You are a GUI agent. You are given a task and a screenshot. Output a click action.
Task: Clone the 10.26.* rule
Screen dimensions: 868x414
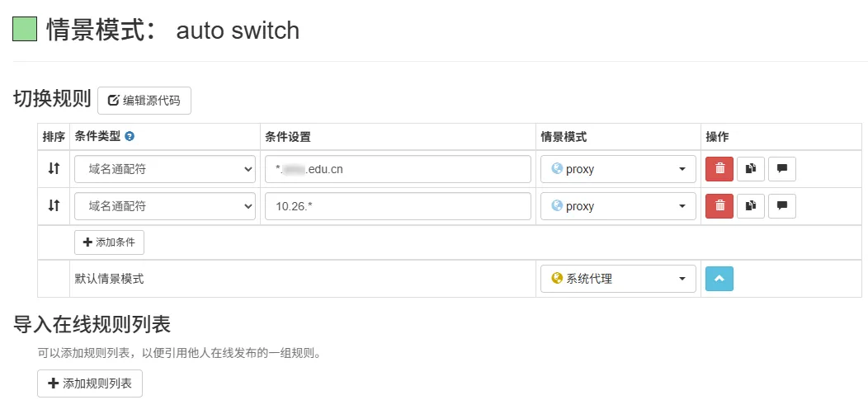point(751,206)
